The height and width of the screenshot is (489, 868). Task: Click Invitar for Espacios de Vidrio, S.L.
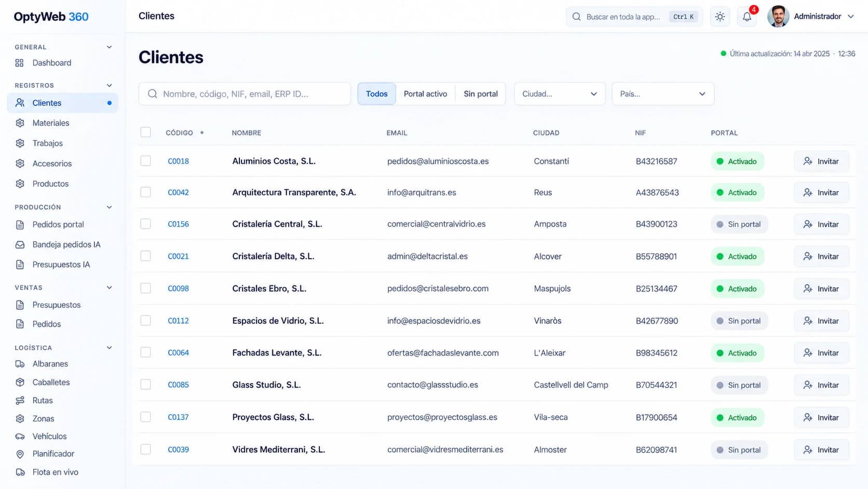coord(821,321)
